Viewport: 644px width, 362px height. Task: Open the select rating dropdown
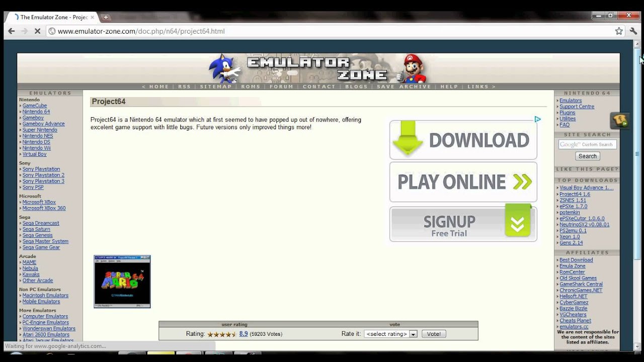click(391, 334)
